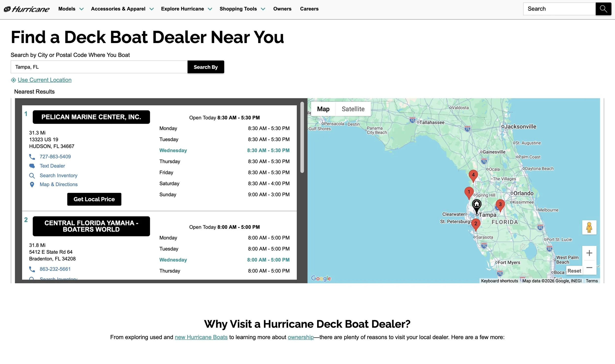Click the red map marker number 3
Image resolution: width=615 pixels, height=364 pixels.
click(500, 204)
